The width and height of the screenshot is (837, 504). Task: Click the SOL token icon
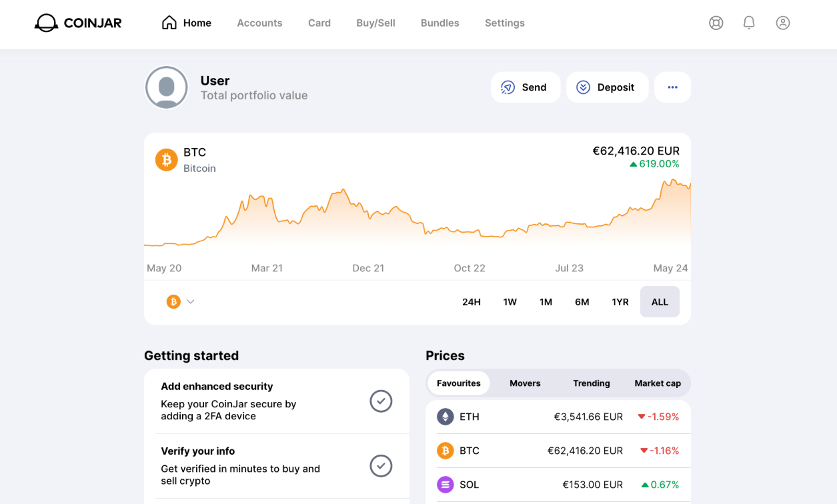pos(445,485)
